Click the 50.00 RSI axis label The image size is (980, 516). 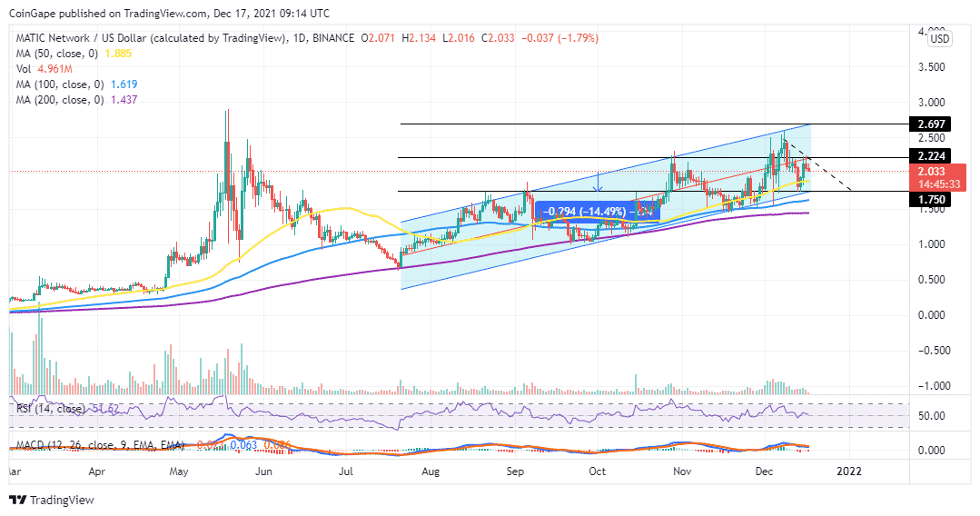point(931,416)
